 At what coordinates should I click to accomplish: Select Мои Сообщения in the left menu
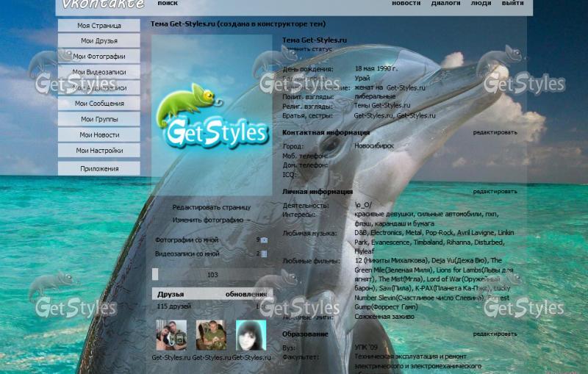(99, 104)
